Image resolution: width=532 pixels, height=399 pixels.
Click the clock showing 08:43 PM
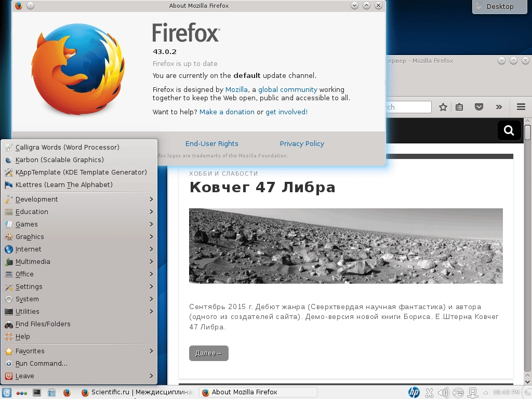(506, 393)
